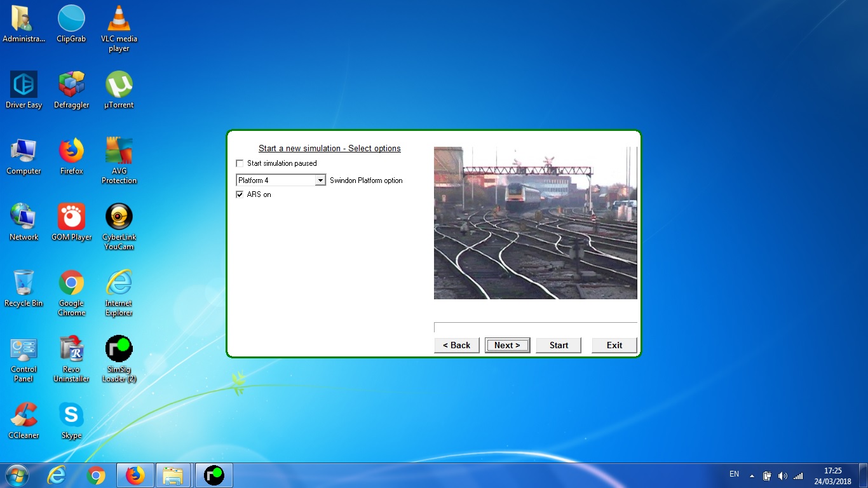Select the Driver Easy desktop icon
868x488 pixels.
point(24,90)
